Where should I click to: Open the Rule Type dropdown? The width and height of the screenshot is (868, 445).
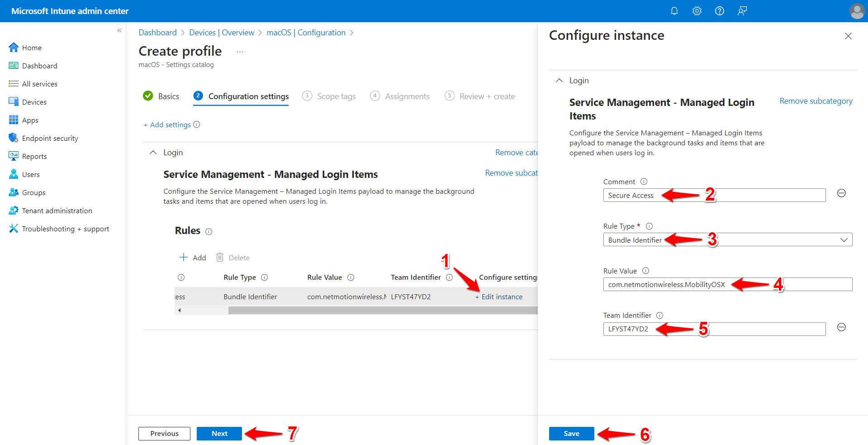(x=728, y=239)
